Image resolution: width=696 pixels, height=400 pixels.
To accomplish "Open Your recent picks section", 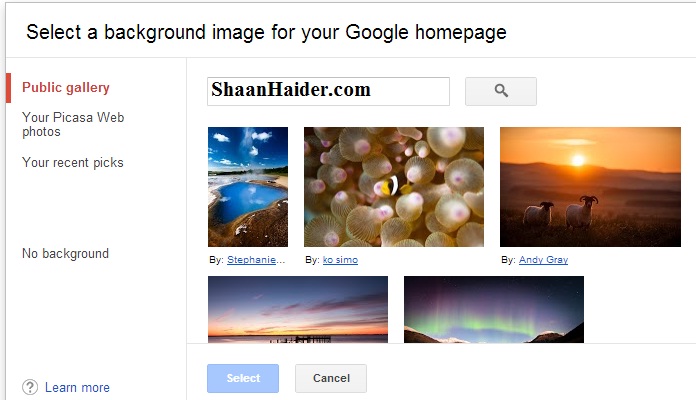I will click(x=73, y=162).
